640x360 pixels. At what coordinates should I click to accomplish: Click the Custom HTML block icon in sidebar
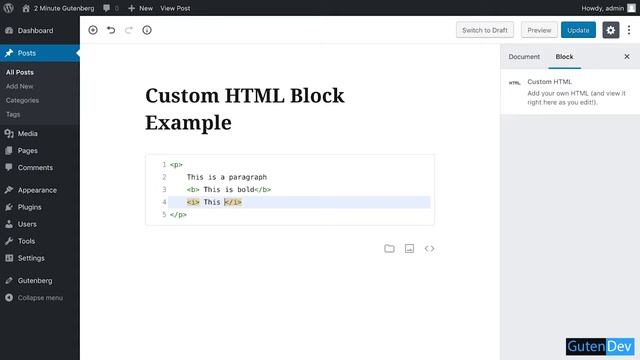tap(514, 83)
